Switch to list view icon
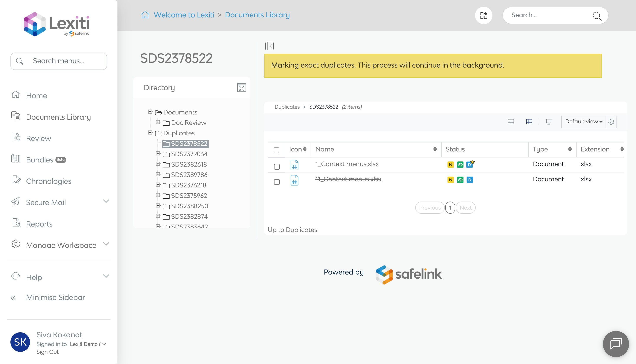The image size is (636, 364). click(511, 122)
